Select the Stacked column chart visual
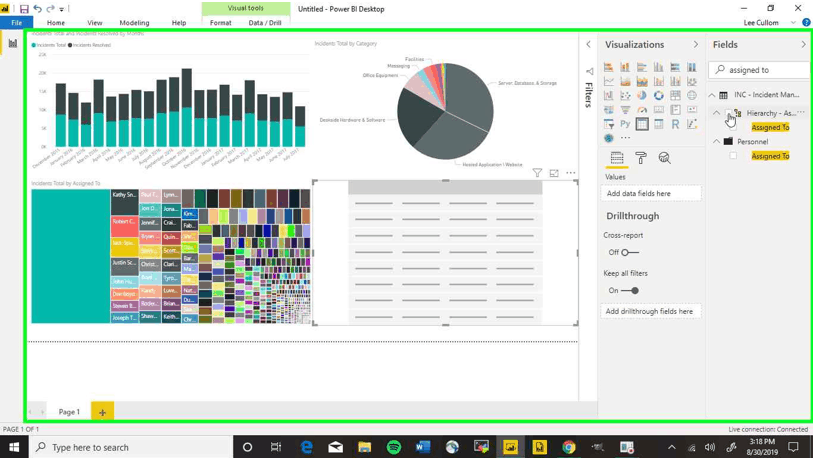The width and height of the screenshot is (815, 460). (625, 67)
